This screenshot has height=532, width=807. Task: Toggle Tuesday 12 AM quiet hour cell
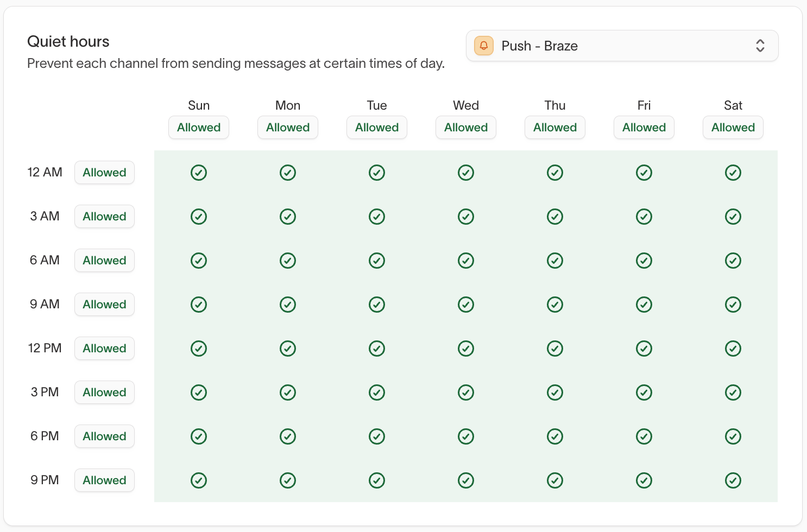coord(377,173)
